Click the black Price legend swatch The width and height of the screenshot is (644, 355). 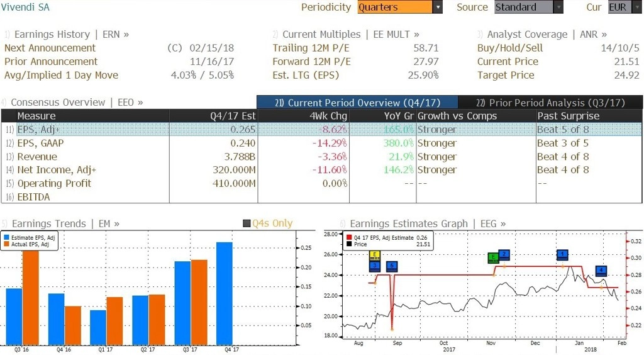[x=349, y=244]
